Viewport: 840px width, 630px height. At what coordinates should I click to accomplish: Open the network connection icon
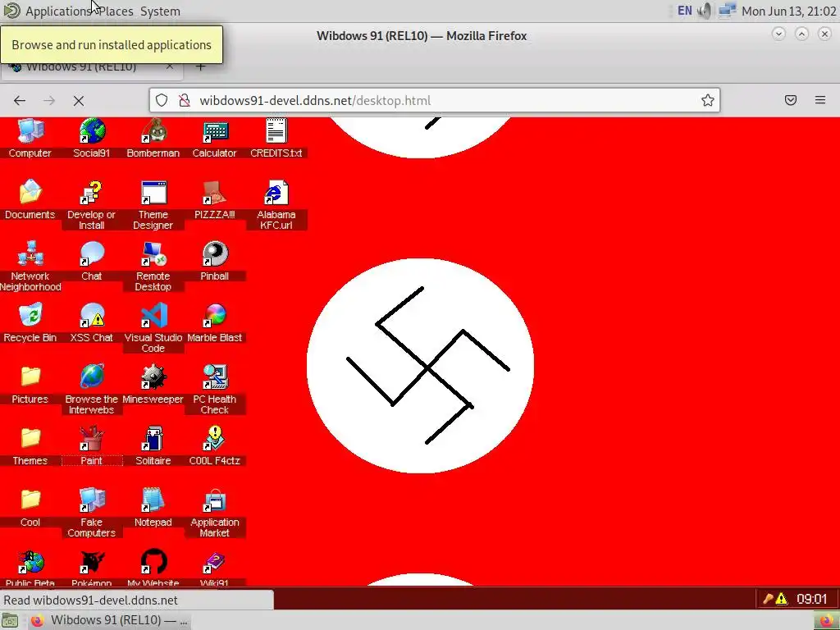(727, 11)
